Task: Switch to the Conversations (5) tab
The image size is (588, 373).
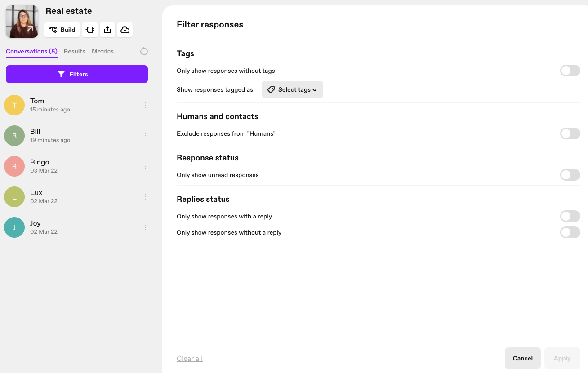Action: coord(31,51)
